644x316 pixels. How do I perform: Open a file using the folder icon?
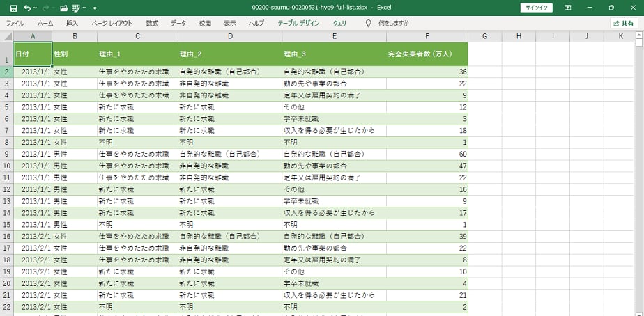(63, 8)
